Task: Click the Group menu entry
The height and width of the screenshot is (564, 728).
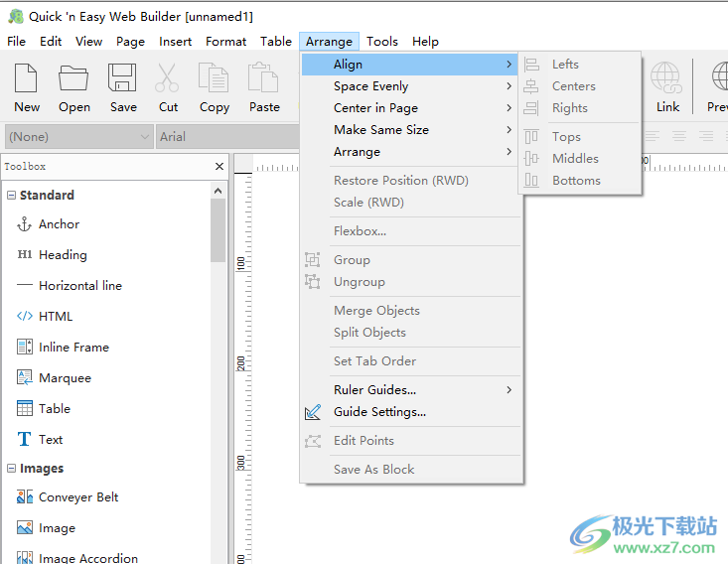Action: [411, 260]
